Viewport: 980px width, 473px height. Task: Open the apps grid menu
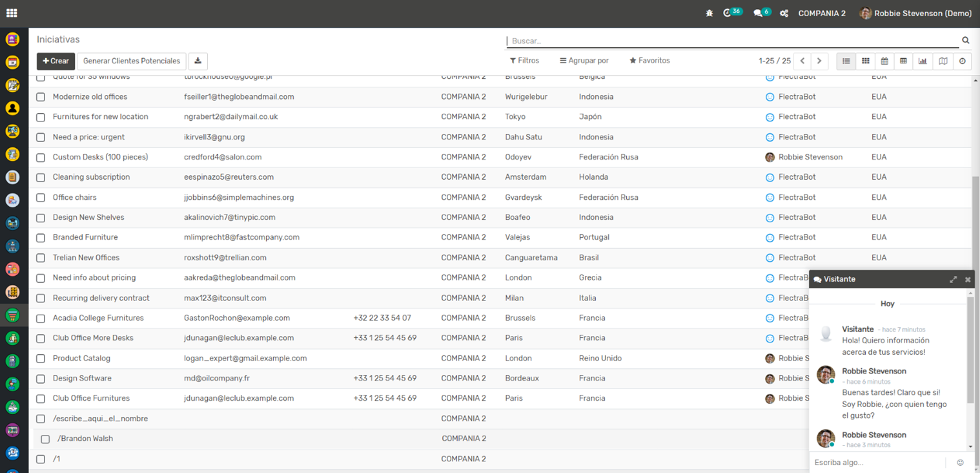pyautogui.click(x=12, y=13)
